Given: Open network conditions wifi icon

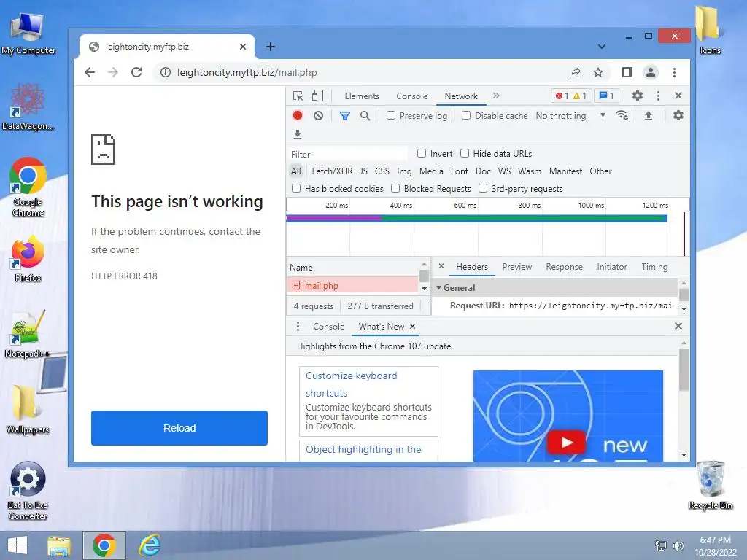Looking at the screenshot, I should 622,115.
